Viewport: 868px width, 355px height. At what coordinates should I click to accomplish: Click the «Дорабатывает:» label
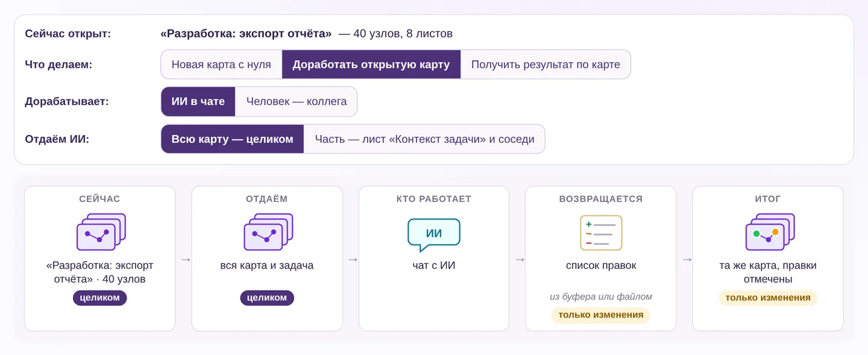pyautogui.click(x=67, y=101)
